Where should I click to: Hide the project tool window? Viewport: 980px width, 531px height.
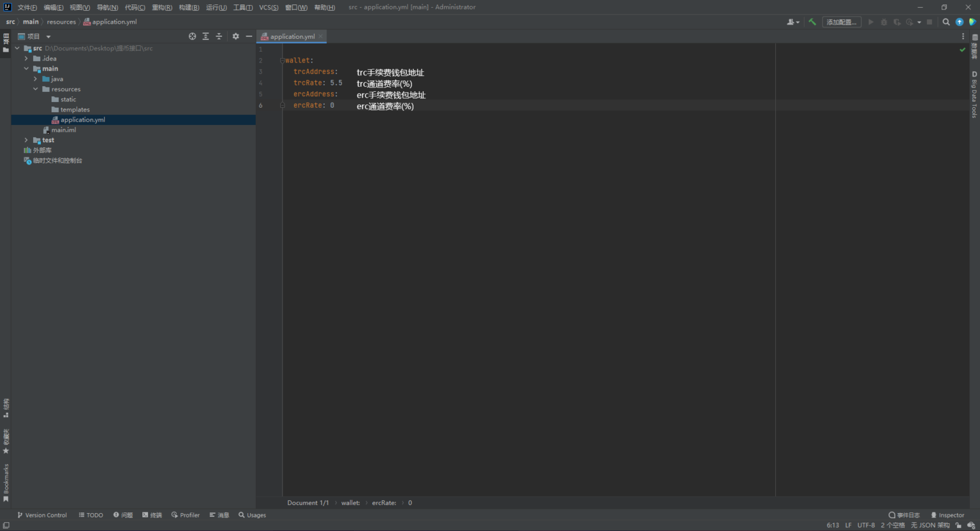click(249, 36)
